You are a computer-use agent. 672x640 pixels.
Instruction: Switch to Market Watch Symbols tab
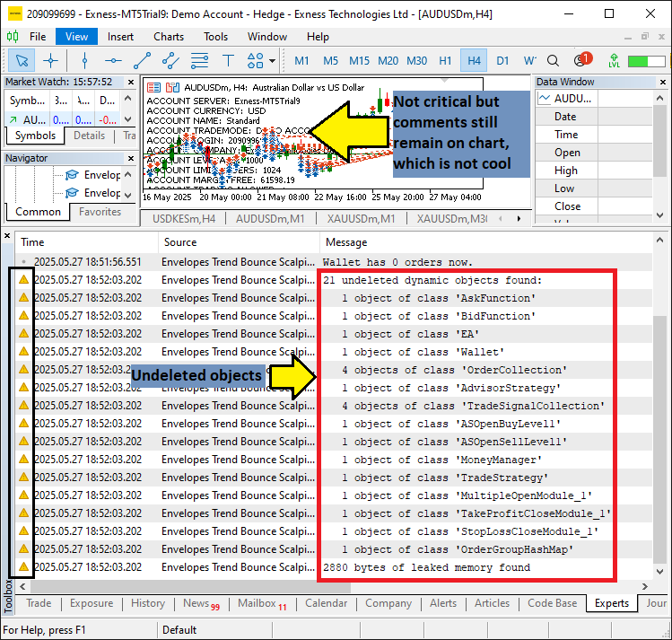[x=35, y=136]
